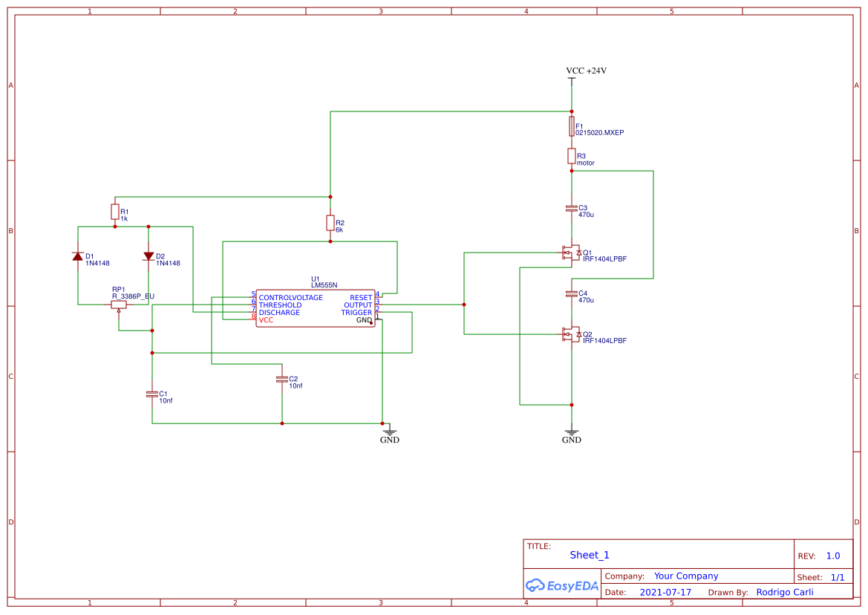Image resolution: width=868 pixels, height=615 pixels.
Task: Click the GND symbol below the transistors
Action: coord(571,431)
